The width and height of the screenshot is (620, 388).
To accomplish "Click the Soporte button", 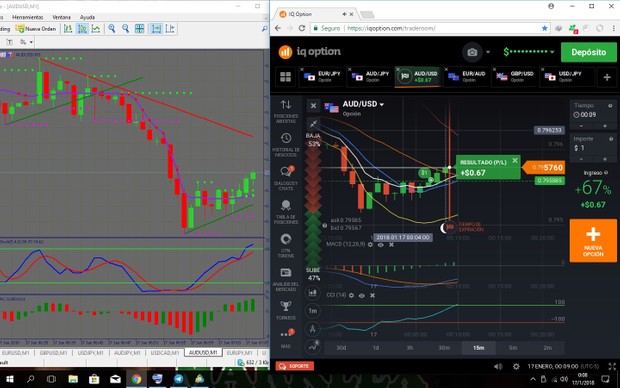I will click(x=295, y=366).
